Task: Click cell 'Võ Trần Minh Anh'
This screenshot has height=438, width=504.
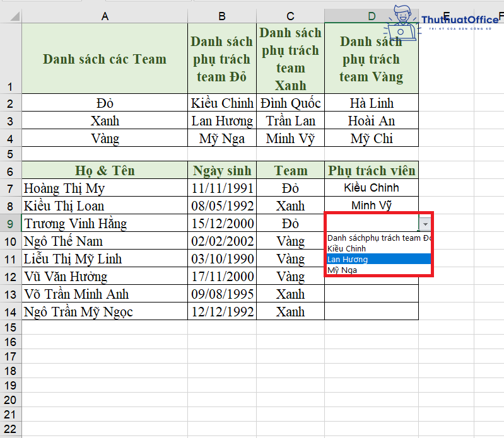Action: pyautogui.click(x=105, y=294)
